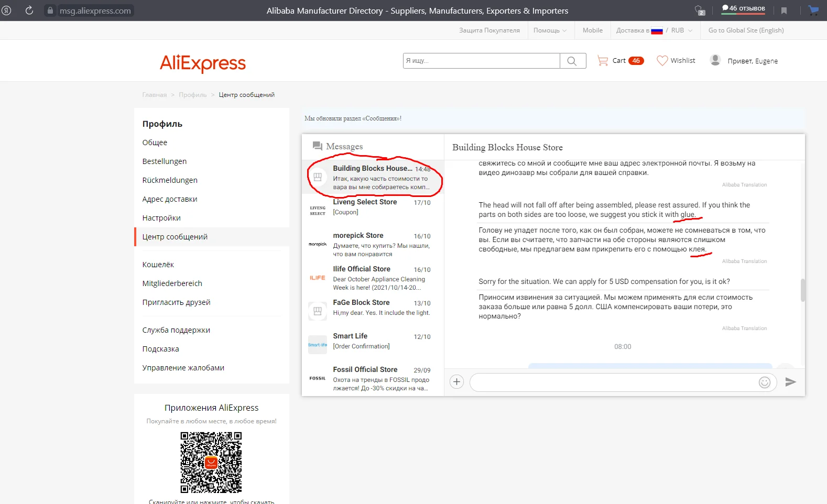Click the Liveng Select store avatar
Image resolution: width=827 pixels, height=504 pixels.
click(318, 211)
